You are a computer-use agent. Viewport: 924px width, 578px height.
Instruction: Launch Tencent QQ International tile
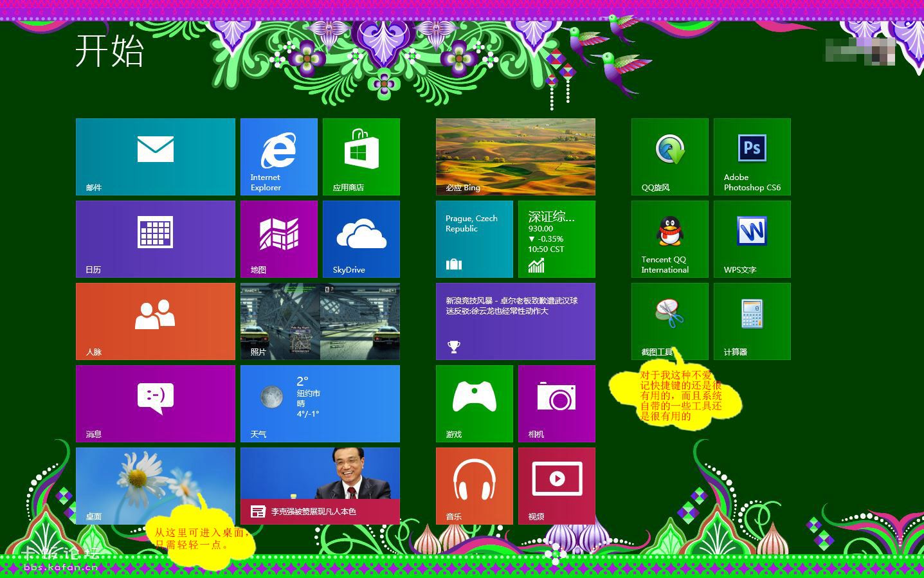tap(670, 239)
